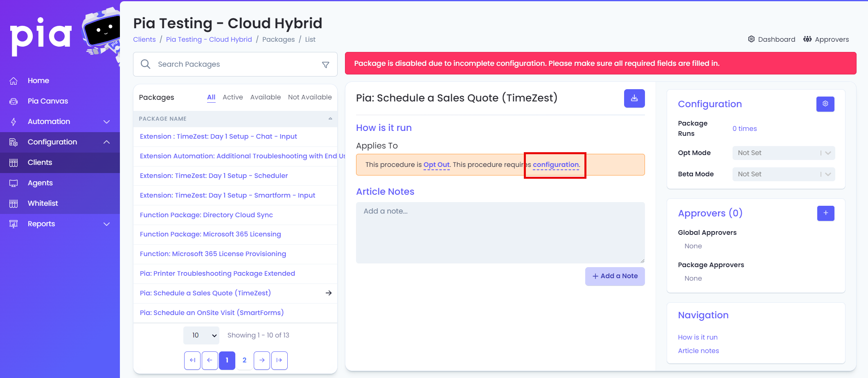The image size is (868, 378).
Task: Collapse the Configuration menu chevron
Action: pyautogui.click(x=107, y=142)
